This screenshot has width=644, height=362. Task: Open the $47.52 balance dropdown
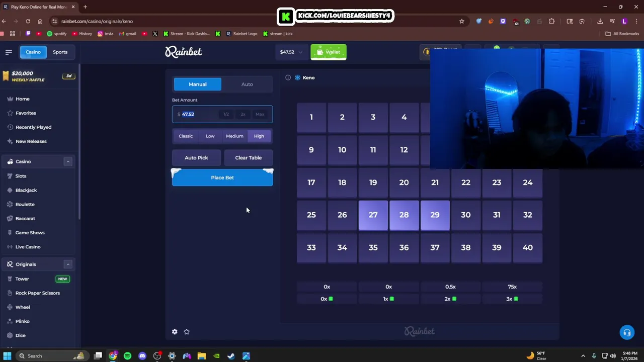point(291,52)
